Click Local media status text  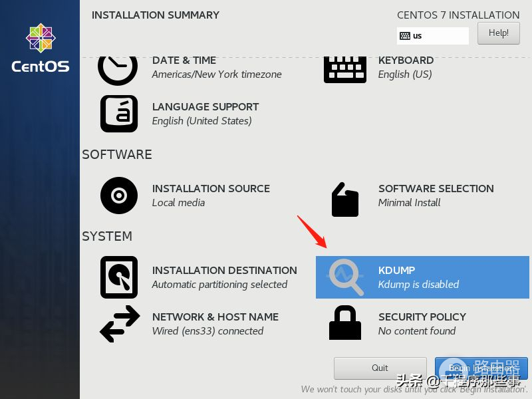point(178,203)
